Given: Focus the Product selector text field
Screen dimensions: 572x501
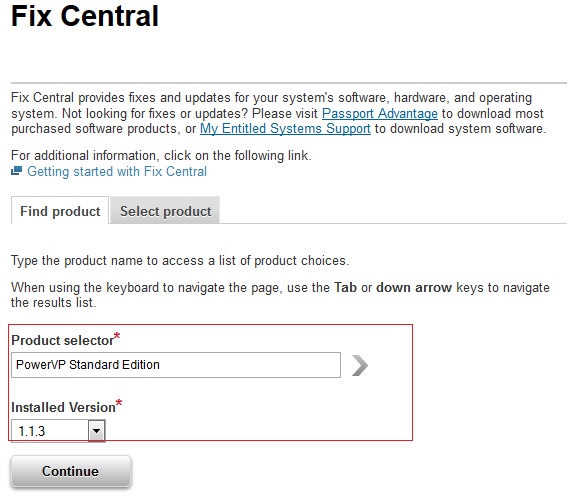Looking at the screenshot, I should (176, 365).
